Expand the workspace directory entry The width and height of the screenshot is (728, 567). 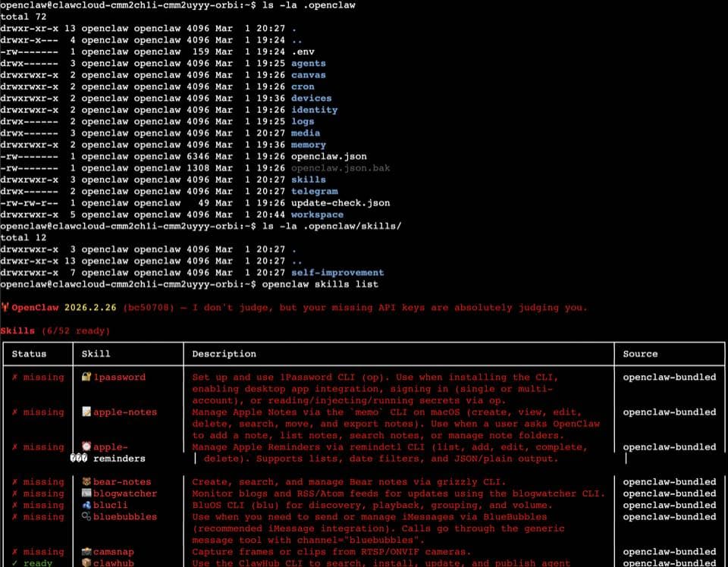click(317, 215)
